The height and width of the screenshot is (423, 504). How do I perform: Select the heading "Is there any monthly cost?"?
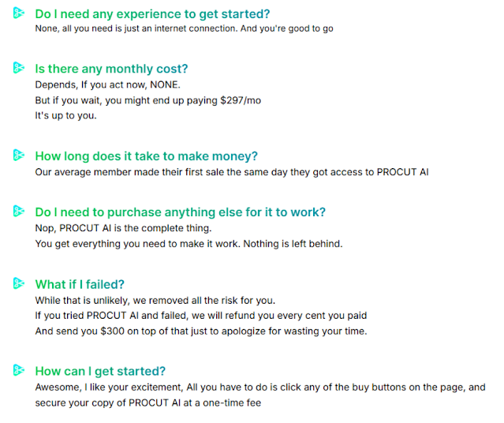coord(111,69)
